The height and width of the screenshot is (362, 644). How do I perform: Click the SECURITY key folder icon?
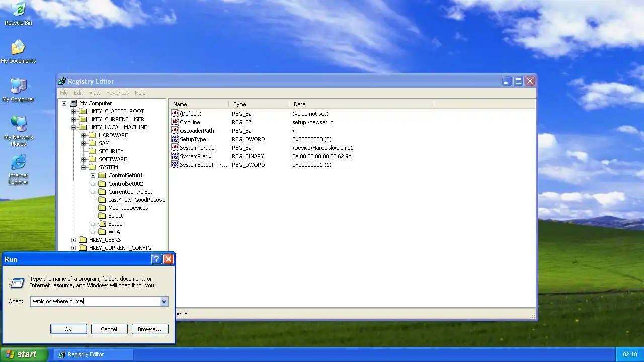(x=93, y=151)
